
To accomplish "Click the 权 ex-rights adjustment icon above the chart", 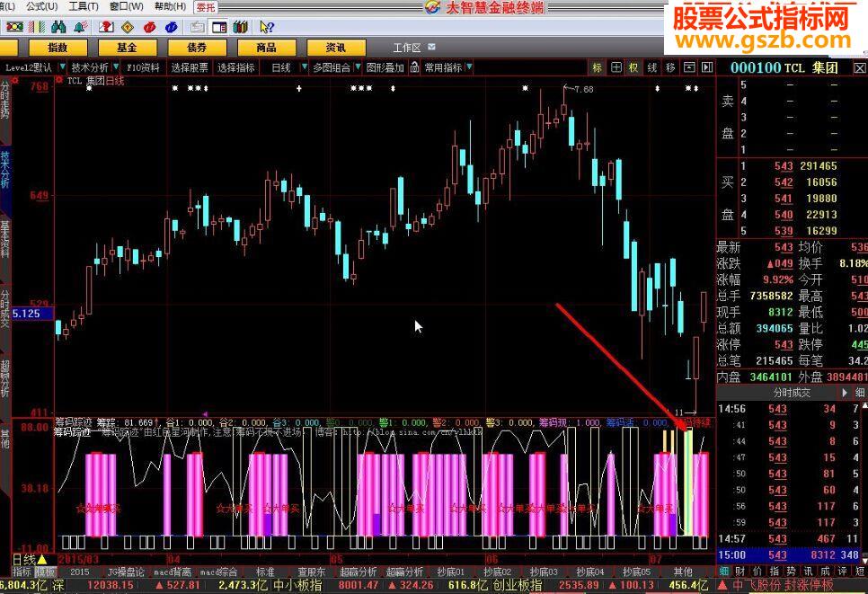I will [634, 66].
